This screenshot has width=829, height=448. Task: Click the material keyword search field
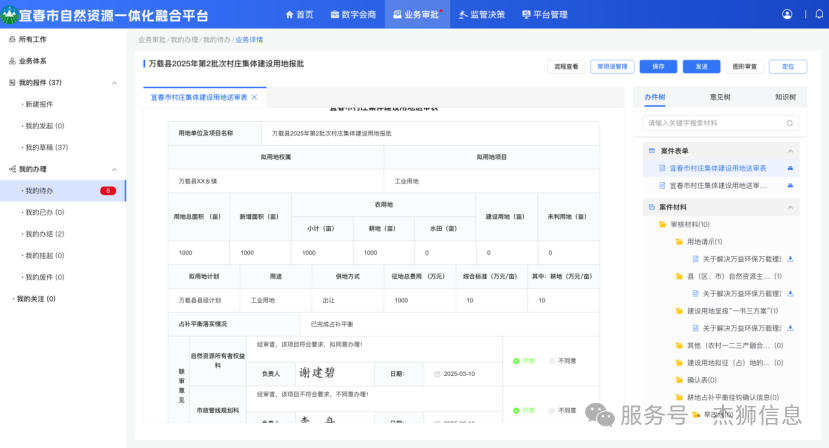click(712, 123)
